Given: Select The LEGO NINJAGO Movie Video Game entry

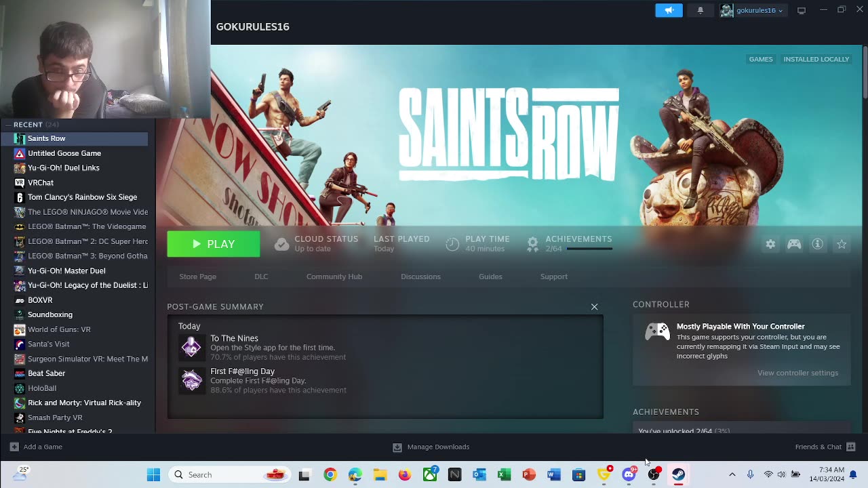Looking at the screenshot, I should pos(75,212).
